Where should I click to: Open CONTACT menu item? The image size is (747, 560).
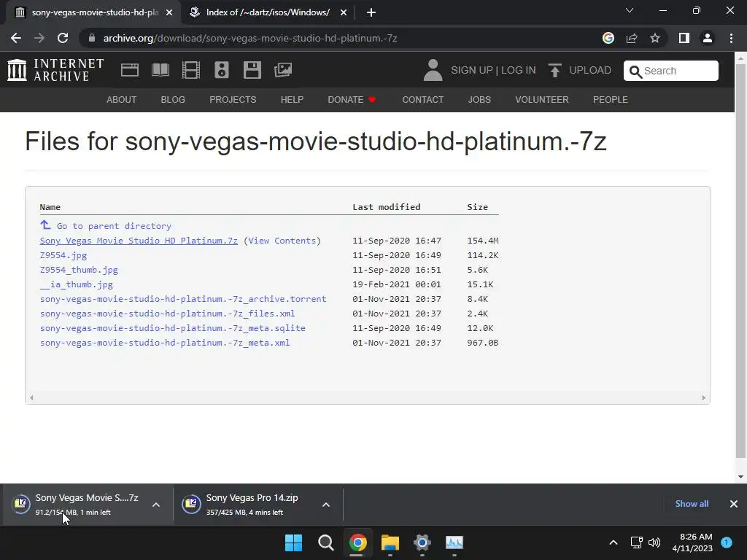(423, 99)
